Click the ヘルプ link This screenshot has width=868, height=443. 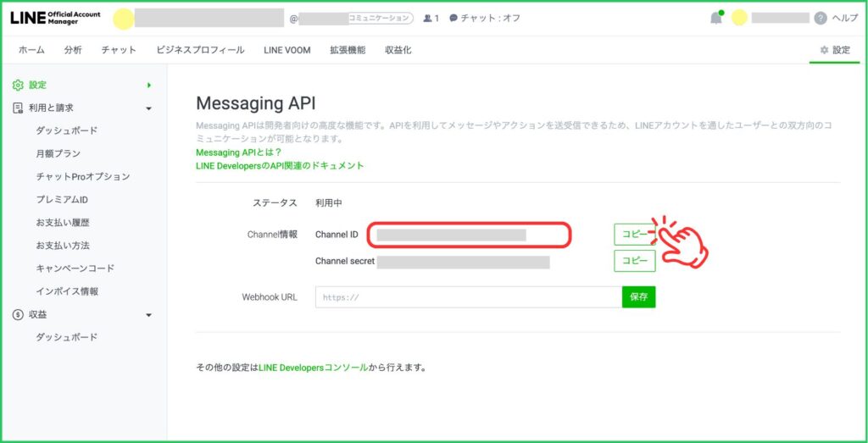click(x=844, y=19)
